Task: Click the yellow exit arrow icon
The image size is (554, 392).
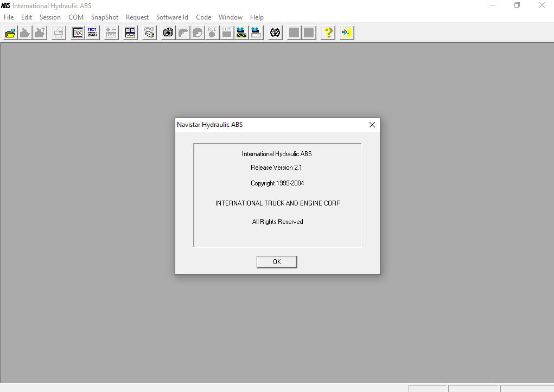Action: 346,33
